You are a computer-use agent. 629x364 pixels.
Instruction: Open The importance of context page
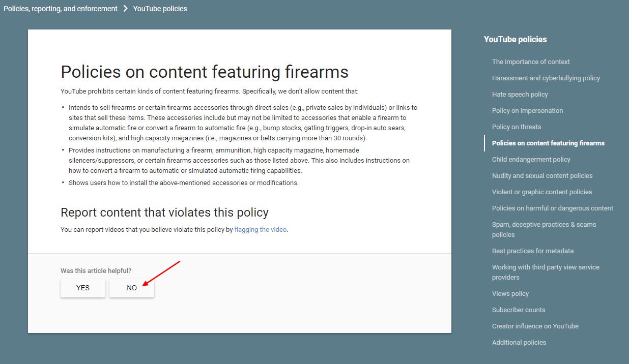coord(531,62)
